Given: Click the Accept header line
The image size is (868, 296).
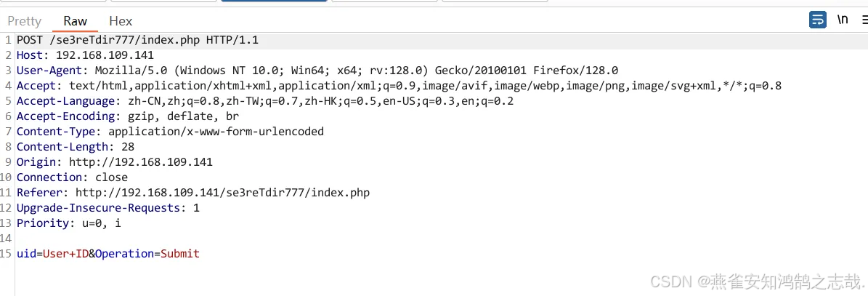Looking at the screenshot, I should (399, 86).
